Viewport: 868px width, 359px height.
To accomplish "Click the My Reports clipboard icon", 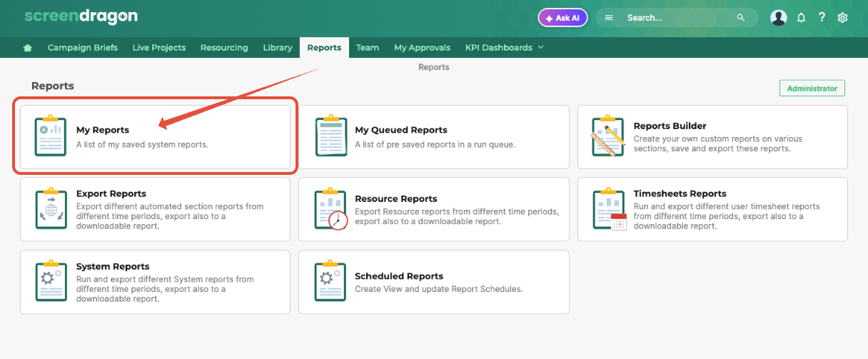I will tap(51, 135).
